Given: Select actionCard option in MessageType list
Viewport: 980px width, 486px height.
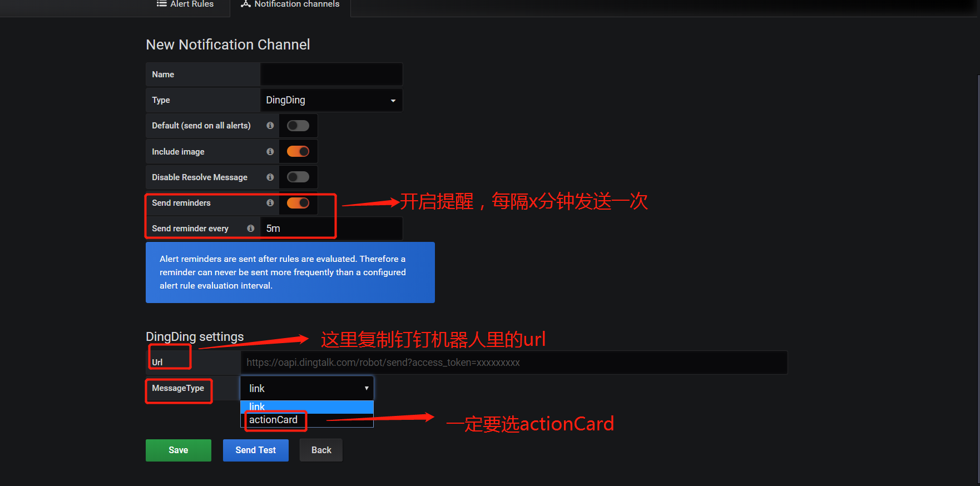Looking at the screenshot, I should [307, 420].
